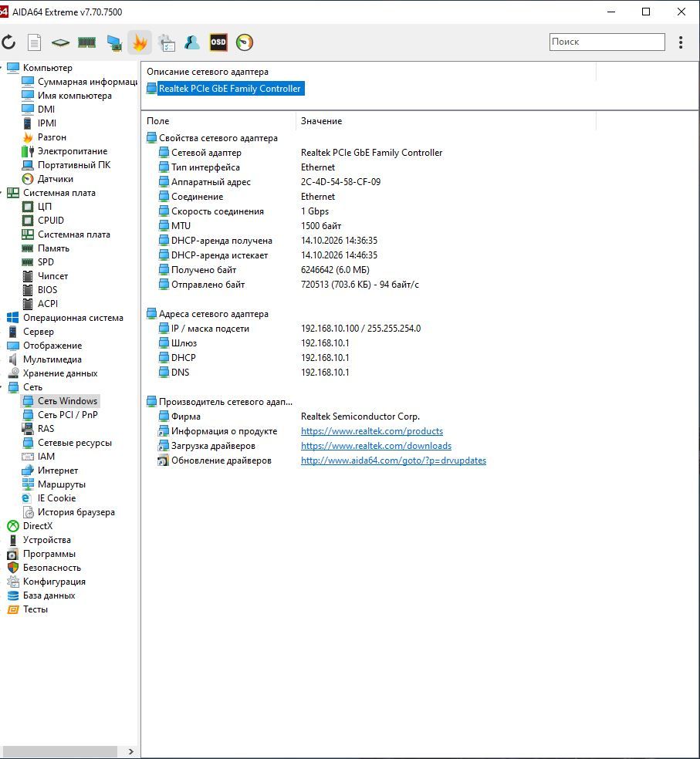Open the Тесты tree item
The image size is (700, 759).
click(x=36, y=609)
